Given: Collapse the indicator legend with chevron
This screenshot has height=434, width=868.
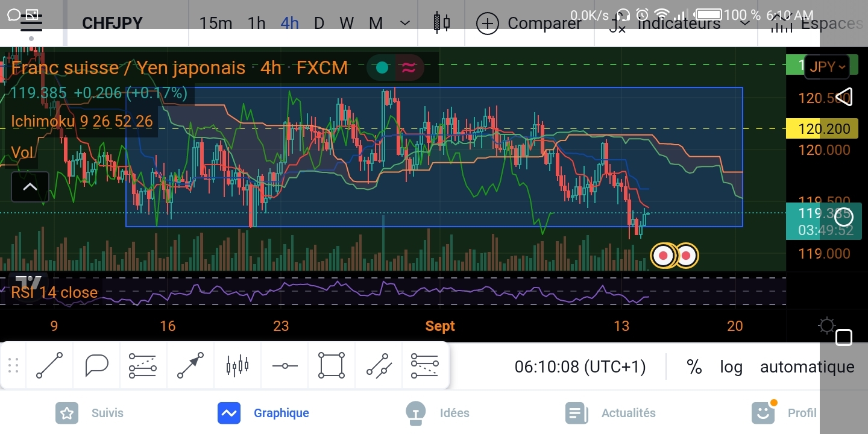Looking at the screenshot, I should tap(30, 187).
